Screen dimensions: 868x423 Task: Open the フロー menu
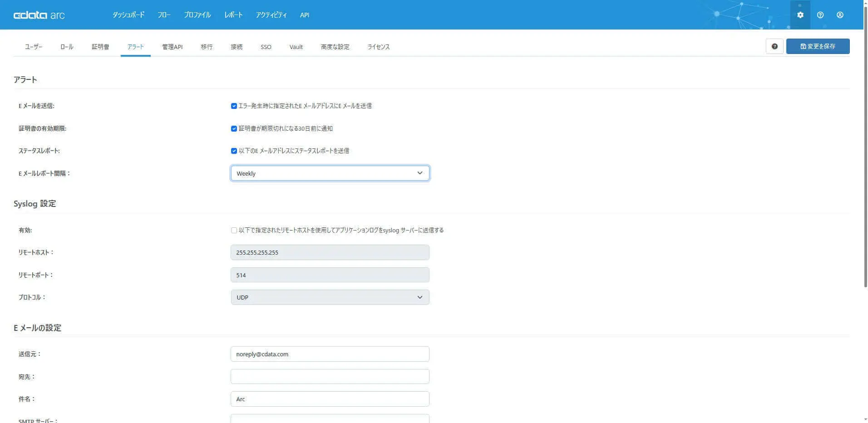point(164,15)
